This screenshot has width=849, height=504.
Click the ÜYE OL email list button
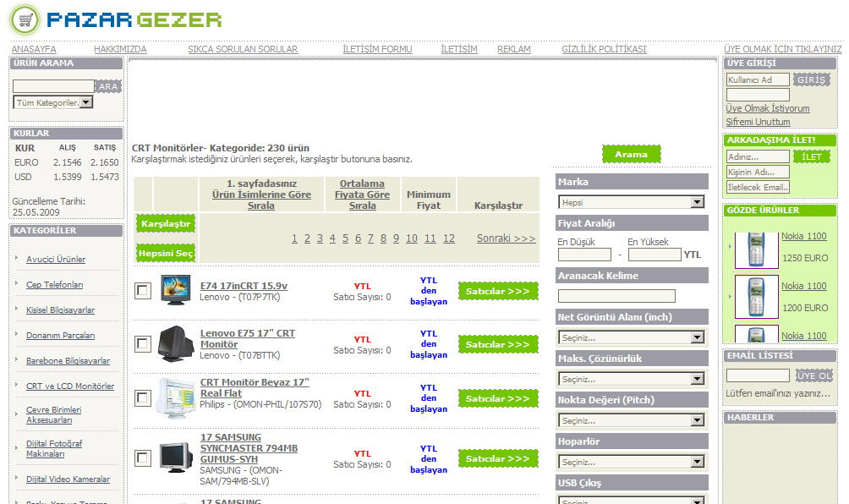[x=813, y=375]
